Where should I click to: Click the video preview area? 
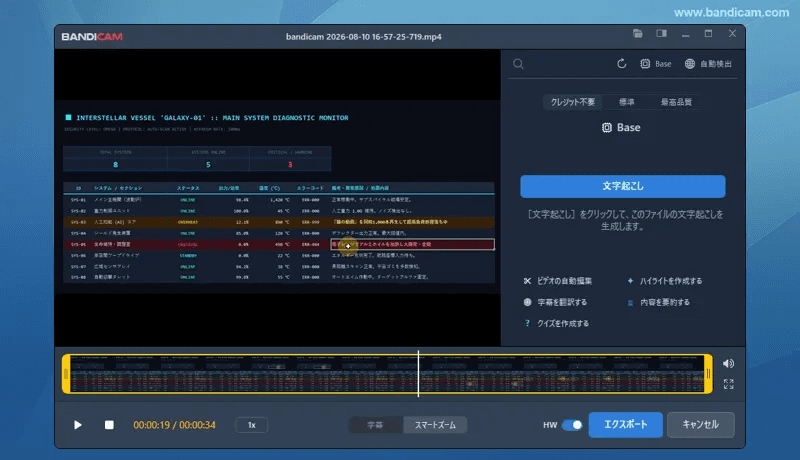tap(278, 197)
